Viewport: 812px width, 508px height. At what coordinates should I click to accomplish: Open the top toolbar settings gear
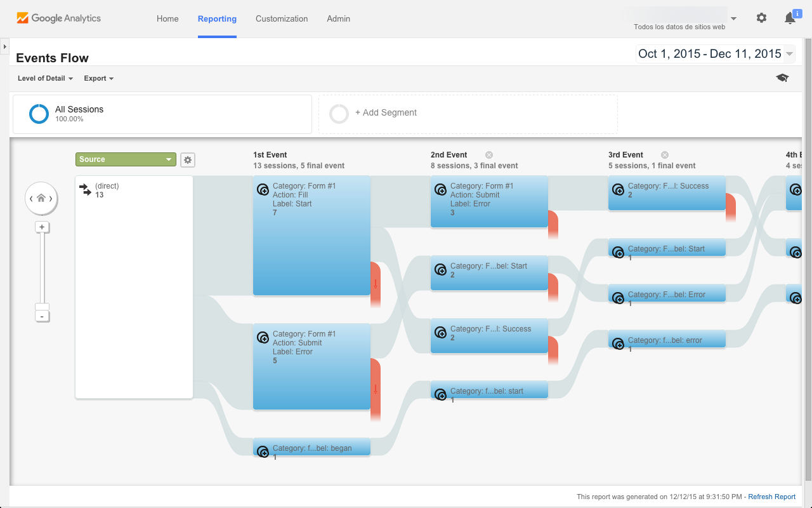pos(761,18)
